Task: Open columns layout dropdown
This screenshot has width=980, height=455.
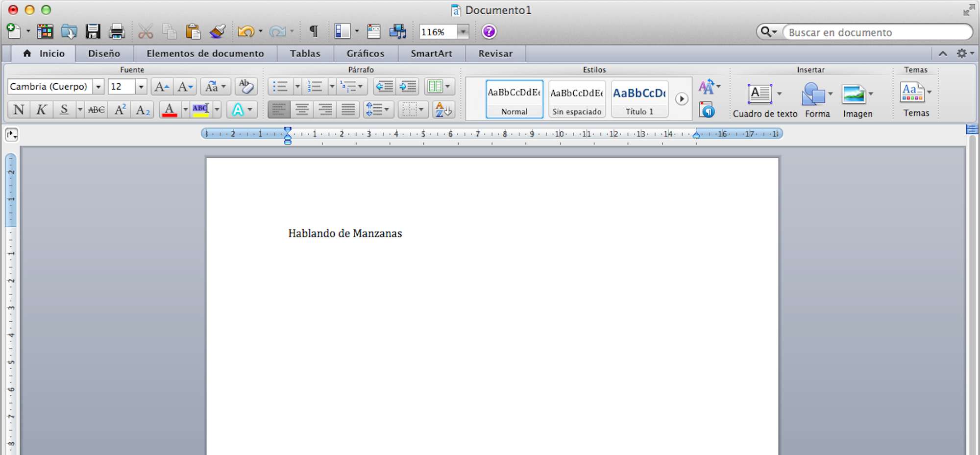Action: coord(440,87)
